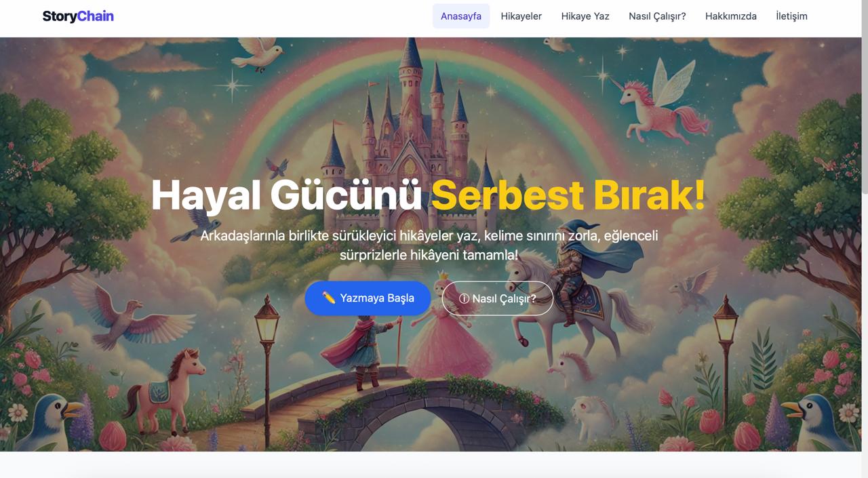Open Hikaye Yaz from the navbar
Image resolution: width=868 pixels, height=478 pixels.
tap(585, 16)
